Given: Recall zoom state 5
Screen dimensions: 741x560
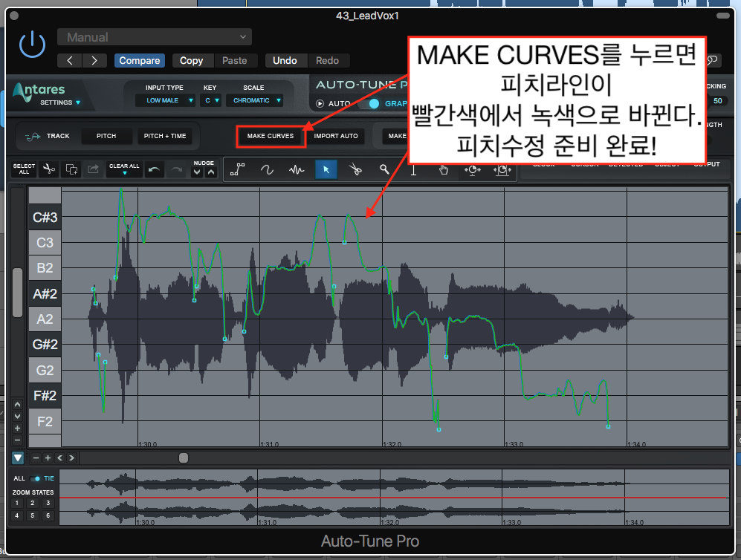Looking at the screenshot, I should (32, 515).
